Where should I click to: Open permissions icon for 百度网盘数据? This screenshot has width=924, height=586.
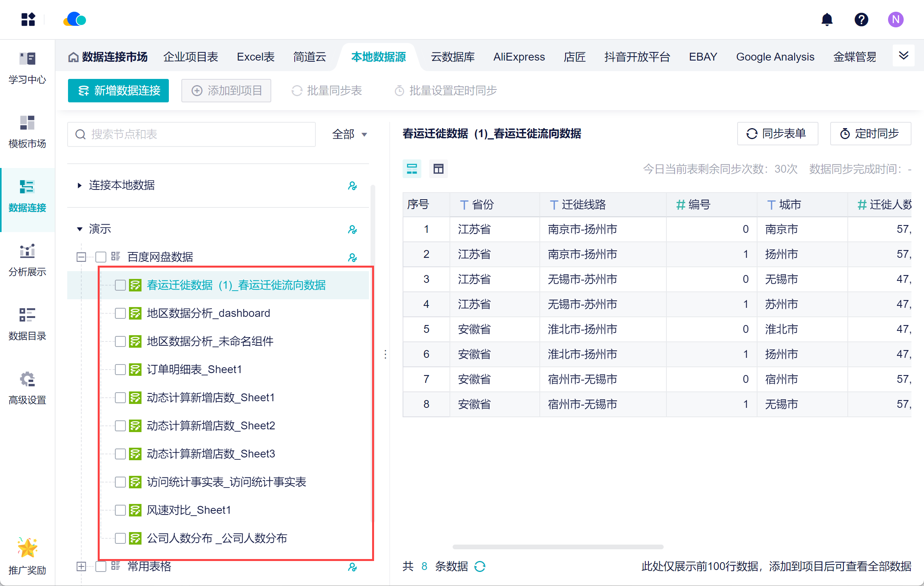pos(353,257)
